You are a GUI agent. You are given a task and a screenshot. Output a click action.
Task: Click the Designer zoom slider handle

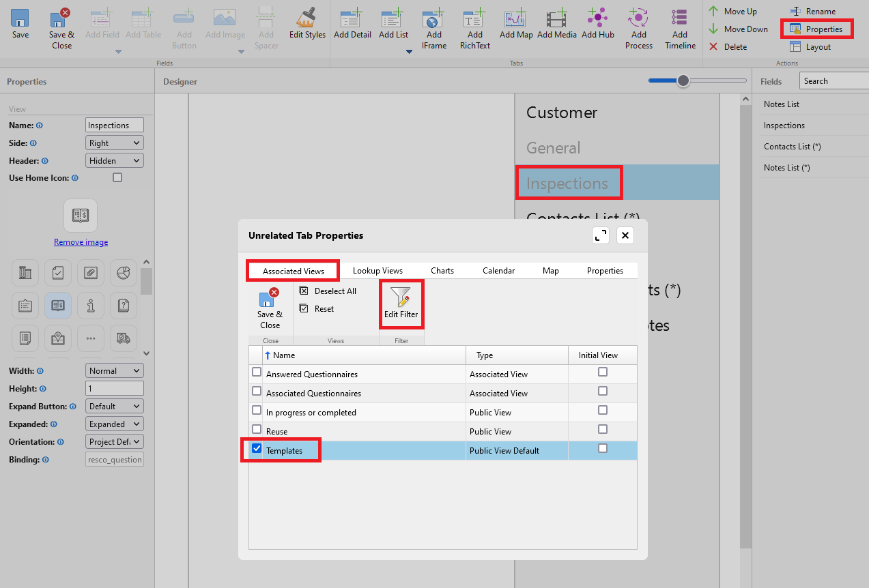(x=683, y=80)
